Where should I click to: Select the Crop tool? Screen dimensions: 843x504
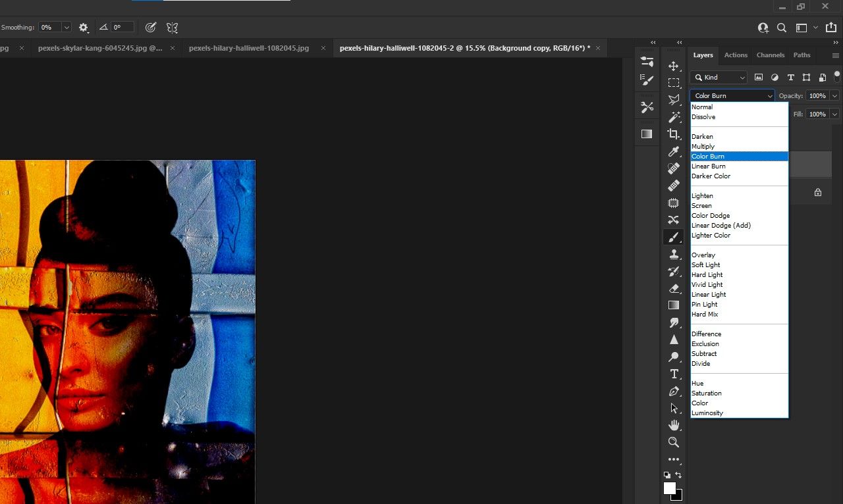674,134
